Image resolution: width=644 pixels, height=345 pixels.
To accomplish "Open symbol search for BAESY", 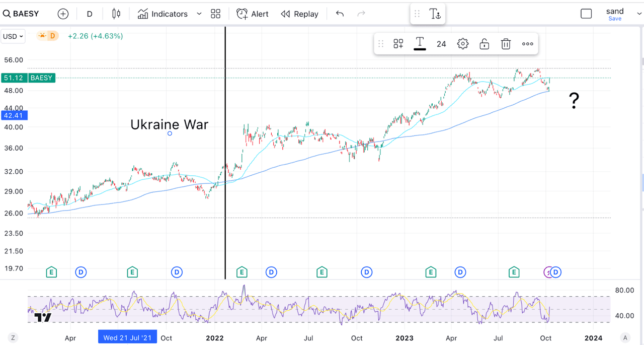I will click(x=21, y=14).
